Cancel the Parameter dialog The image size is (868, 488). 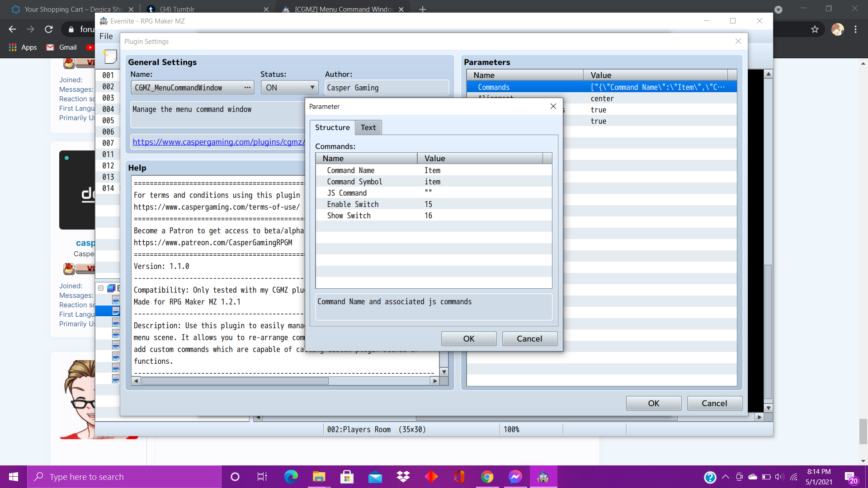coord(529,339)
